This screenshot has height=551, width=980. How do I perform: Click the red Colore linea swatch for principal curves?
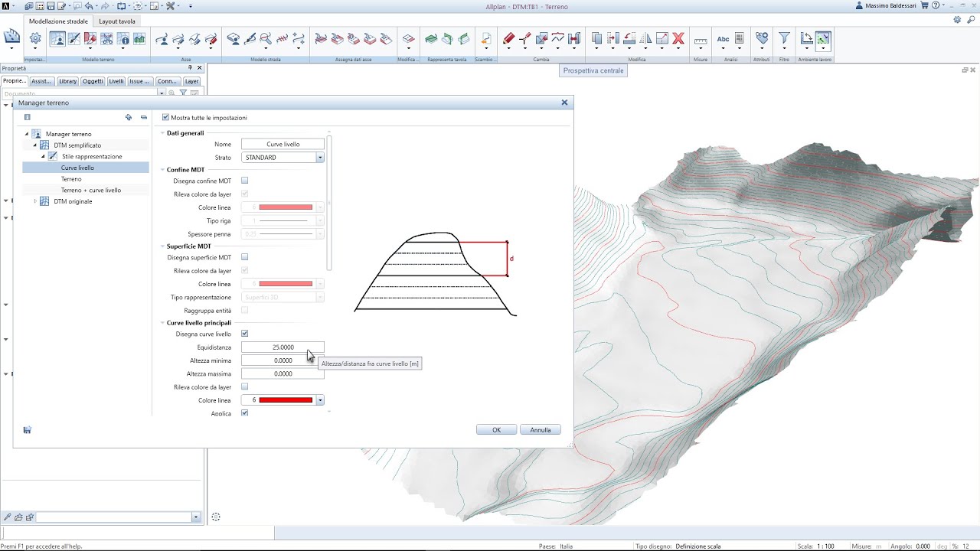(x=286, y=400)
